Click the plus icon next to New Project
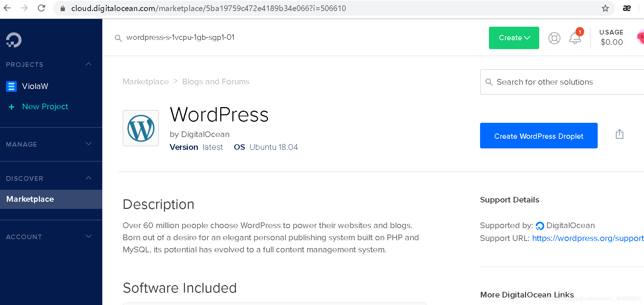This screenshot has width=644, height=305. (x=11, y=107)
